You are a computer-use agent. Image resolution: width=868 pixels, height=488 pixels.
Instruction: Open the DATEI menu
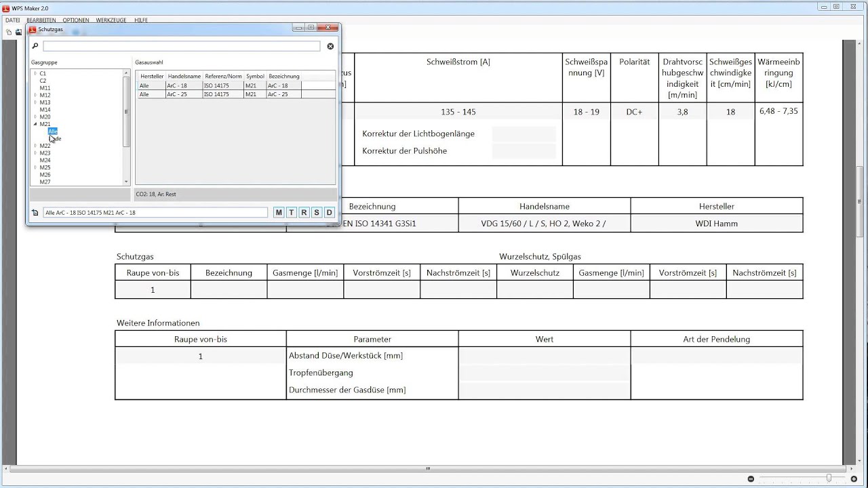[12, 20]
